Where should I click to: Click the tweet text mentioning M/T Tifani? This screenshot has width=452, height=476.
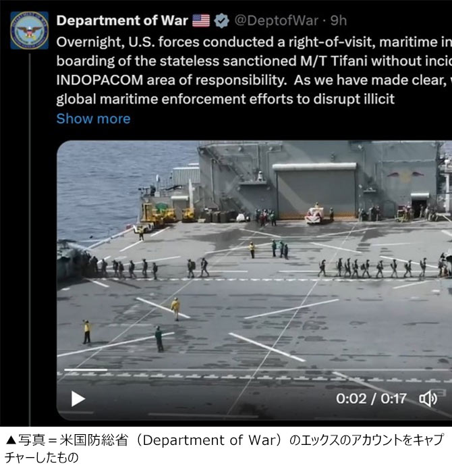click(254, 61)
